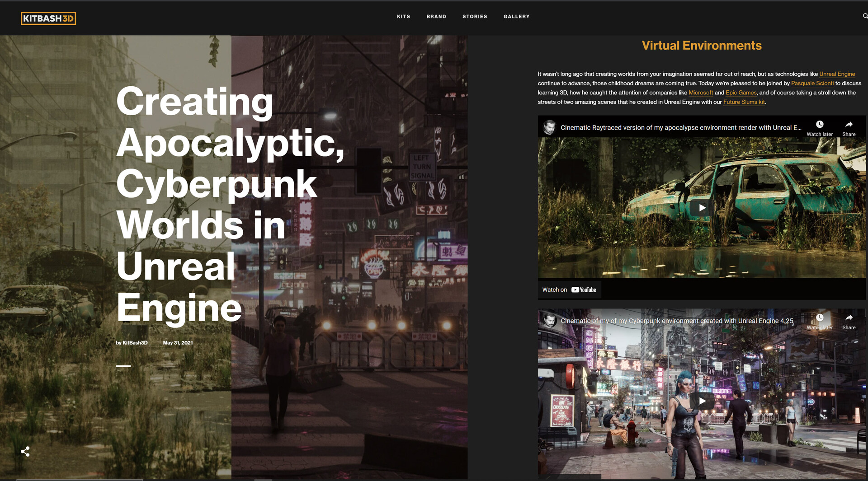Open the KITS navigation item

coord(404,16)
